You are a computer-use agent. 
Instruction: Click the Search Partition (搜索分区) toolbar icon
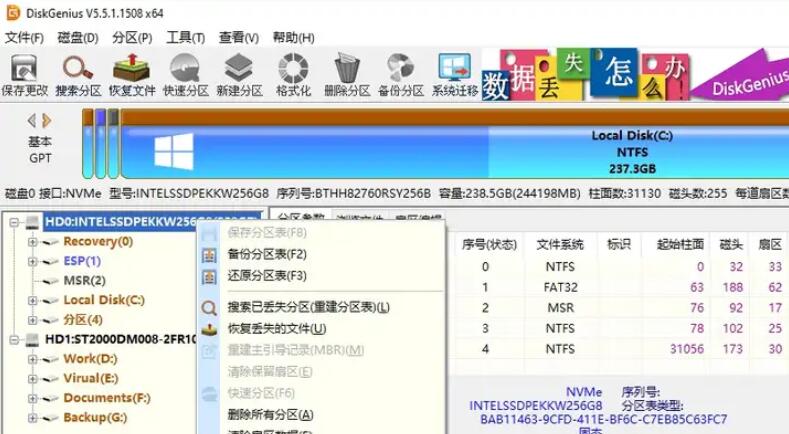pyautogui.click(x=78, y=76)
